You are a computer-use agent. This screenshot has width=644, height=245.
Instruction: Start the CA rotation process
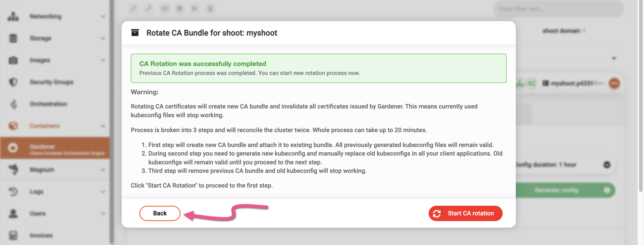[x=465, y=213]
